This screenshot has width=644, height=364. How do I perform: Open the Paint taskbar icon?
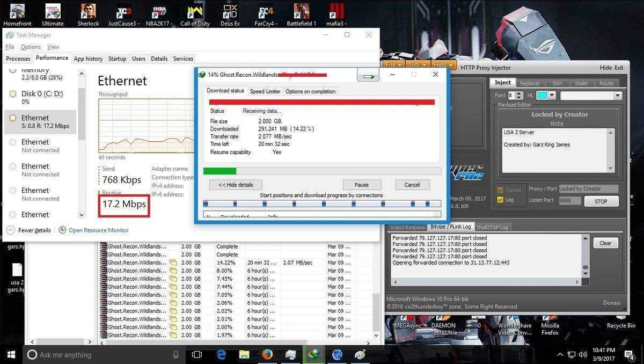pyautogui.click(x=360, y=354)
